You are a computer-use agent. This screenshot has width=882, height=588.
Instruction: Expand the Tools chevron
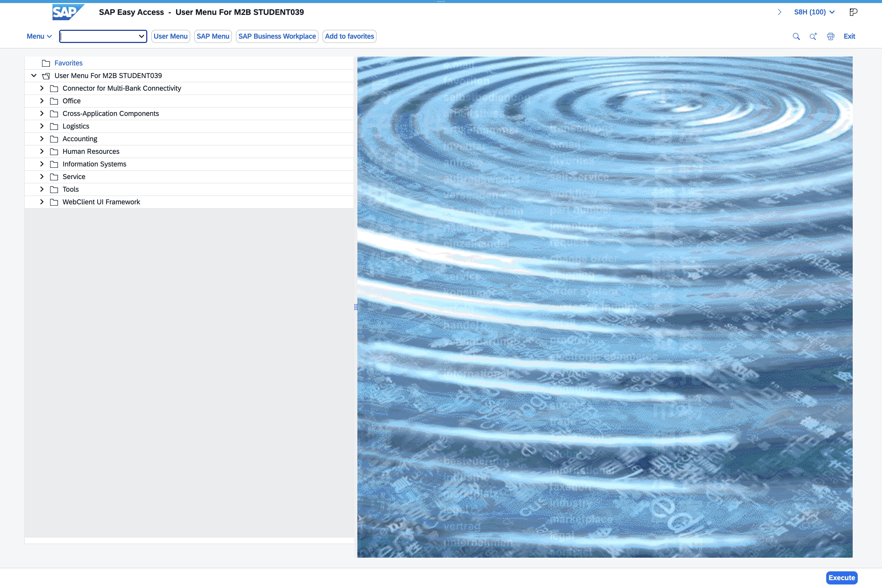pos(42,189)
